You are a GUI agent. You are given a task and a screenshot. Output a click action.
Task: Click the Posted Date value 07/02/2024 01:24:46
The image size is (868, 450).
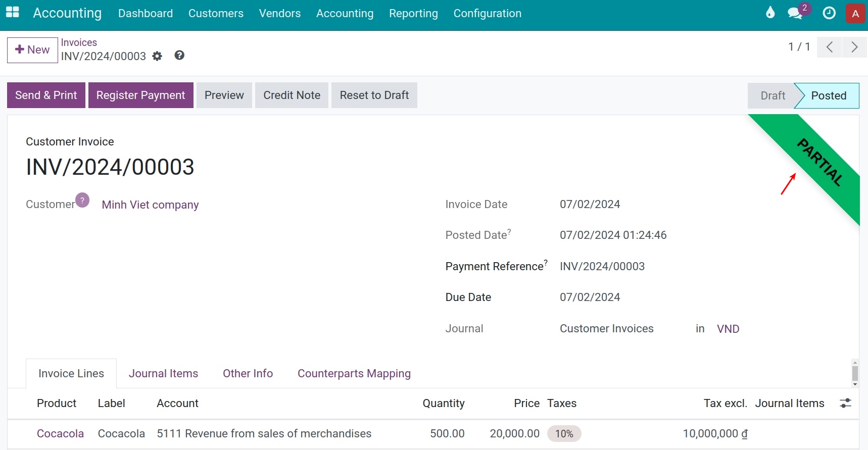point(613,235)
